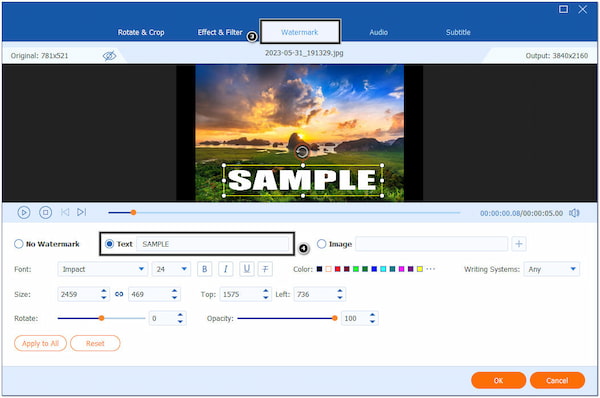Screen dimensions: 600x398
Task: Add a watermark image with plus button
Action: click(x=519, y=244)
